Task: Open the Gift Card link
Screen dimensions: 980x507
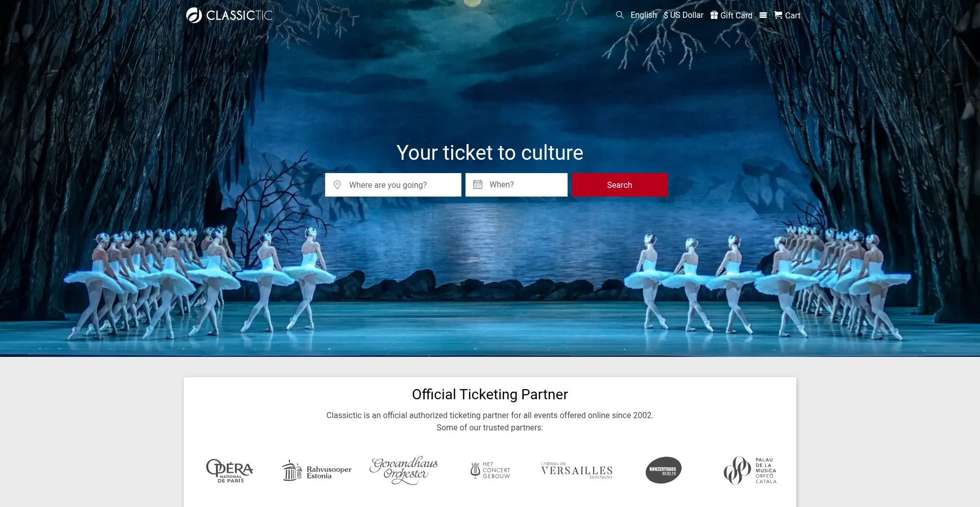Action: (x=731, y=15)
